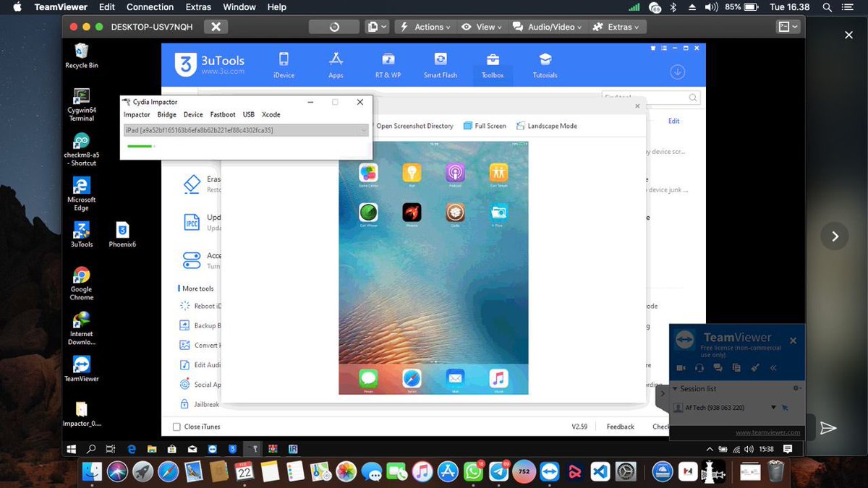Open Spotlight search in macOS menu bar
Viewport: 868px width, 488px height.
click(827, 7)
